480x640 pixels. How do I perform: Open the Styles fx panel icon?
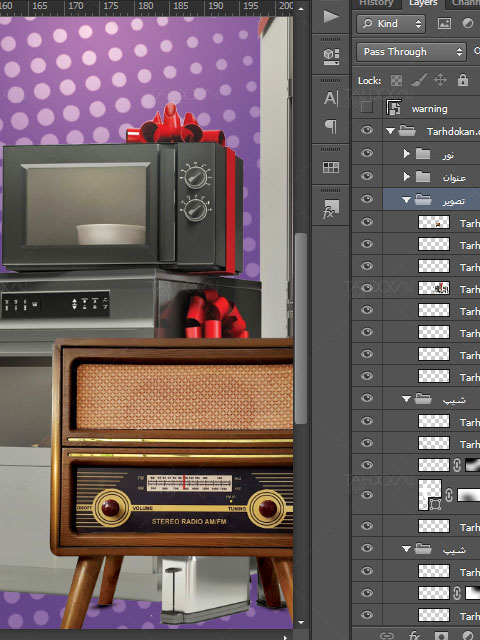pos(331,209)
